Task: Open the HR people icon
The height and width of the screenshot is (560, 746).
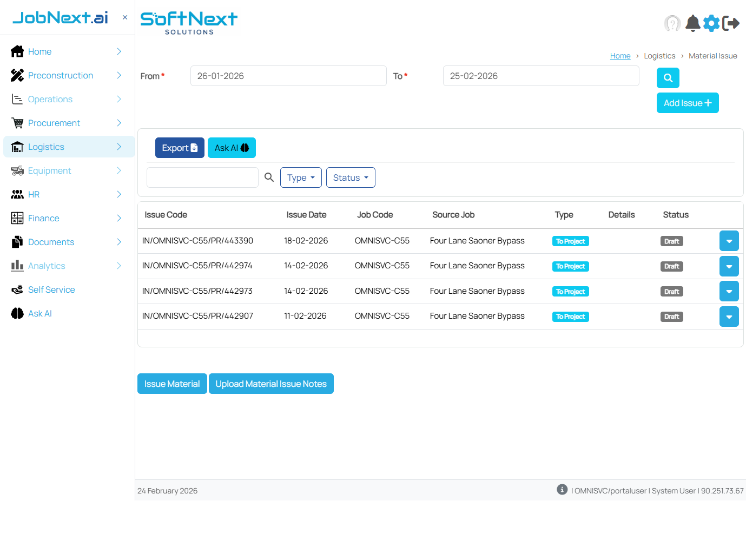Action: [17, 194]
